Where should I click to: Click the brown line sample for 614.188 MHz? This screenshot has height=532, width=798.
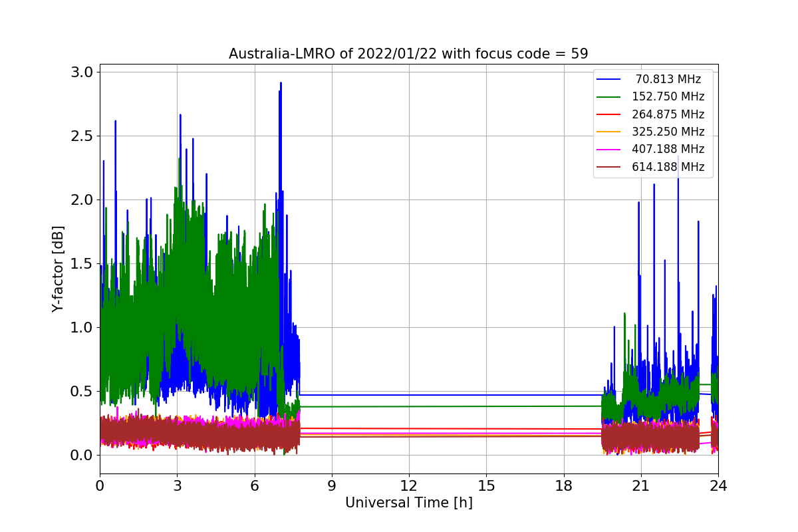tap(609, 167)
